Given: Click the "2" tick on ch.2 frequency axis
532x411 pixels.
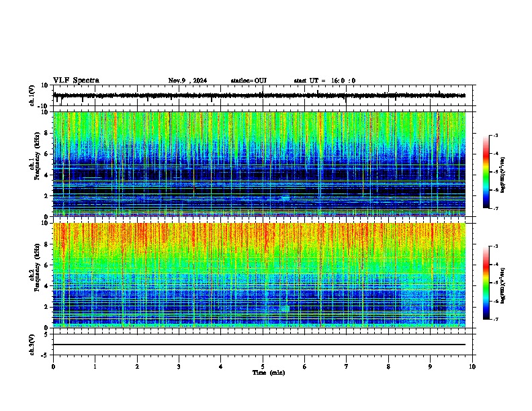Looking at the screenshot, I should (x=47, y=307).
